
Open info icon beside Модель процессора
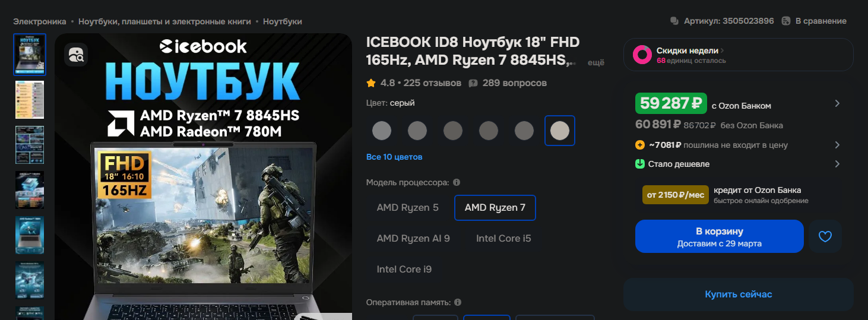457,182
